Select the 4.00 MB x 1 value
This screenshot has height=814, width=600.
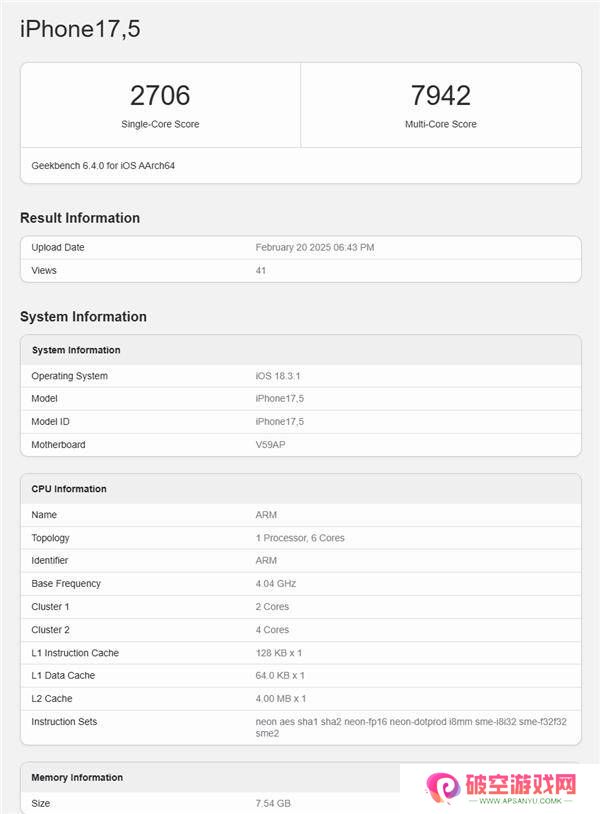[281, 699]
